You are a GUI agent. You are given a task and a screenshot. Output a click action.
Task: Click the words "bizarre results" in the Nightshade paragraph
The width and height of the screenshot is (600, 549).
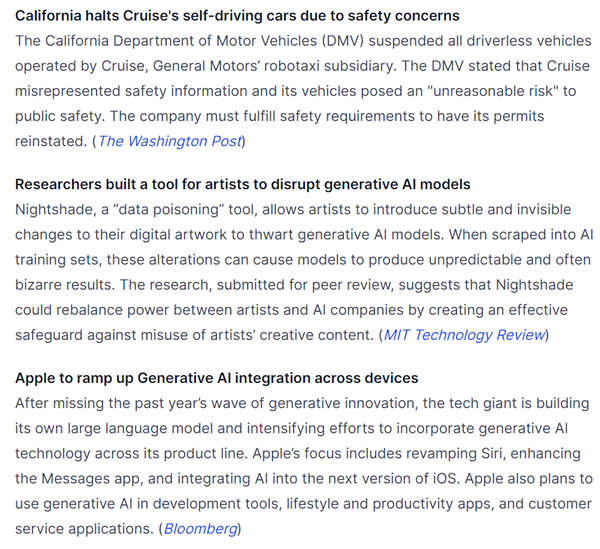point(64,285)
